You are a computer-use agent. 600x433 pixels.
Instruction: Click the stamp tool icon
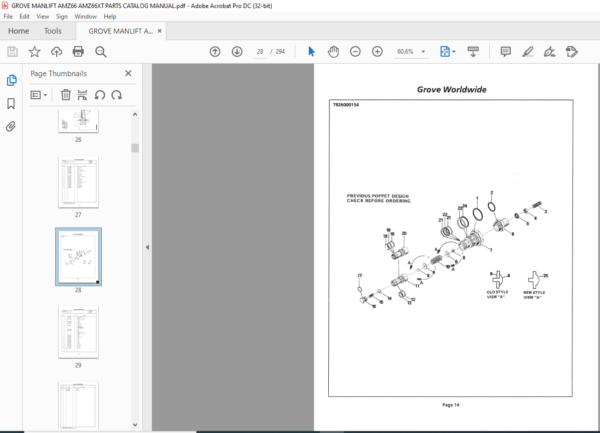(x=572, y=52)
